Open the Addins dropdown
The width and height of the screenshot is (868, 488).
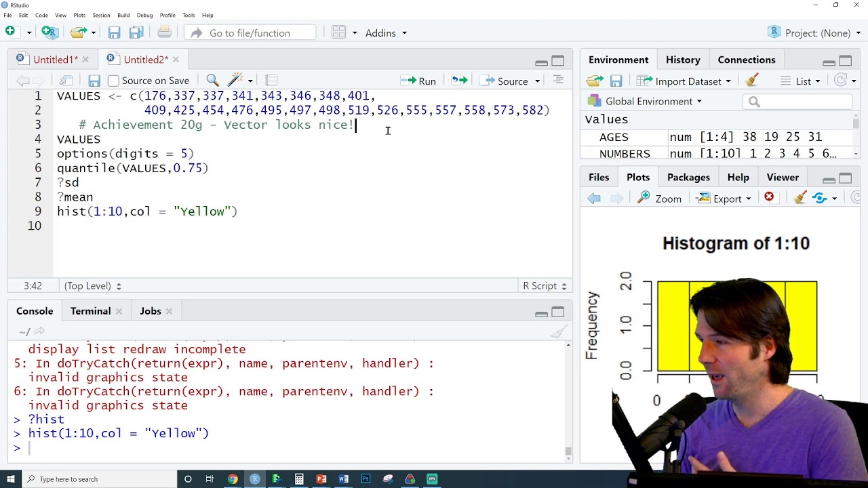pyautogui.click(x=386, y=33)
